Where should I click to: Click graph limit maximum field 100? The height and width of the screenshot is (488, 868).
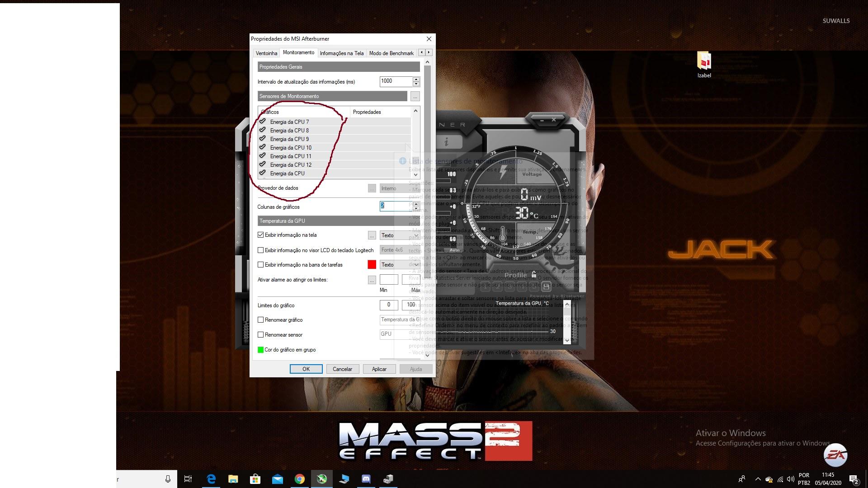pos(410,305)
